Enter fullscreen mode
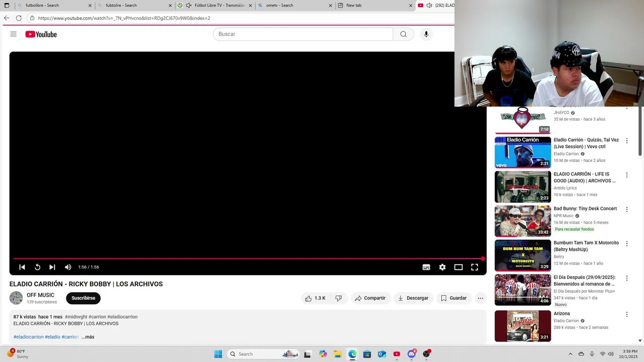The width and height of the screenshot is (644, 362). pos(474,267)
